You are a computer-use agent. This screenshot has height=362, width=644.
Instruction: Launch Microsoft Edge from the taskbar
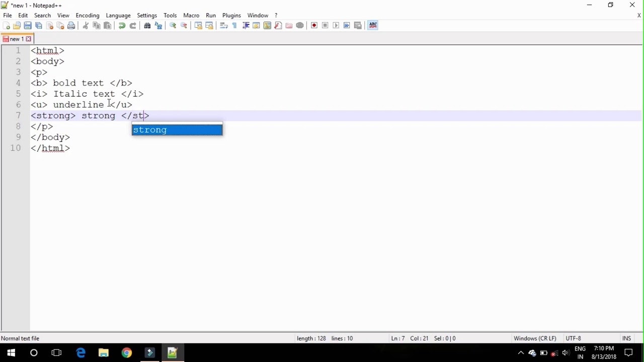(x=80, y=353)
